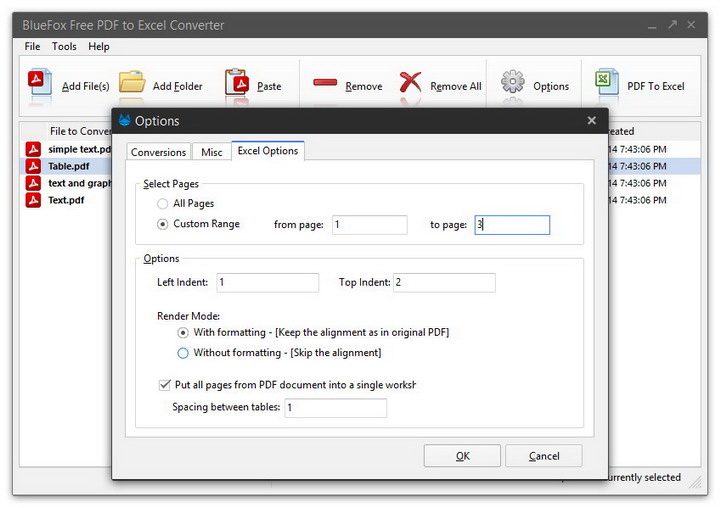Click the Paste clipboard icon
Viewport: 720px width, 508px height.
237,82
